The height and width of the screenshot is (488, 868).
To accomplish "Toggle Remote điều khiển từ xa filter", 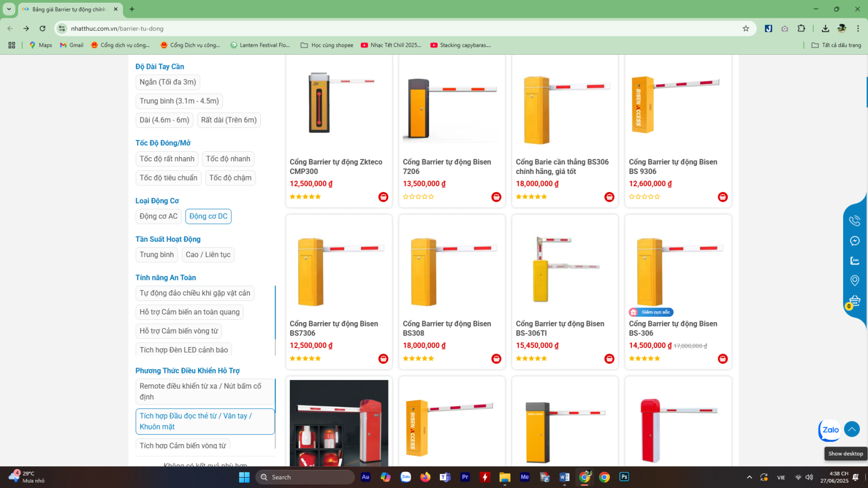I will point(205,391).
